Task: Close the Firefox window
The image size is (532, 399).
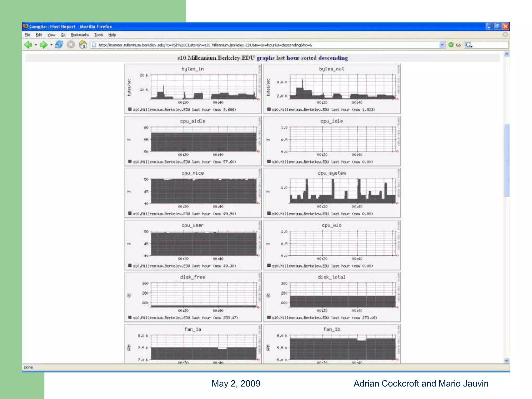Action: (505, 26)
